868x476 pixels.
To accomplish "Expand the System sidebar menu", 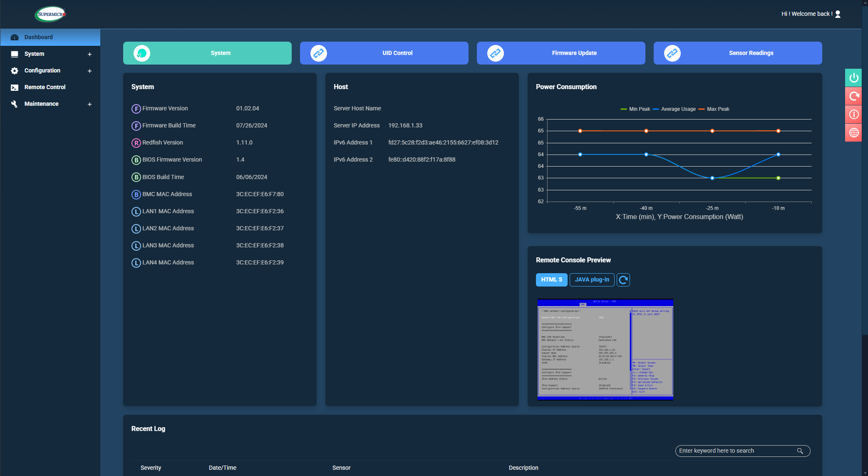I will [x=89, y=54].
